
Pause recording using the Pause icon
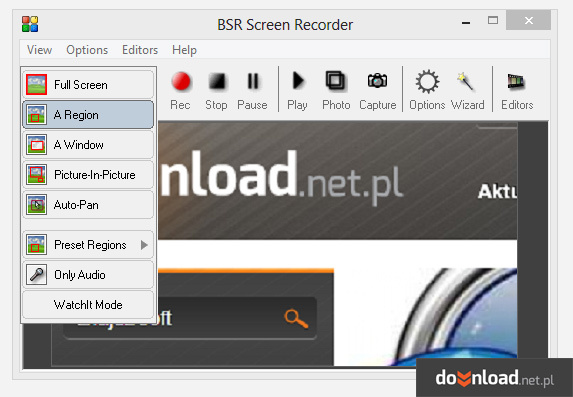click(253, 81)
